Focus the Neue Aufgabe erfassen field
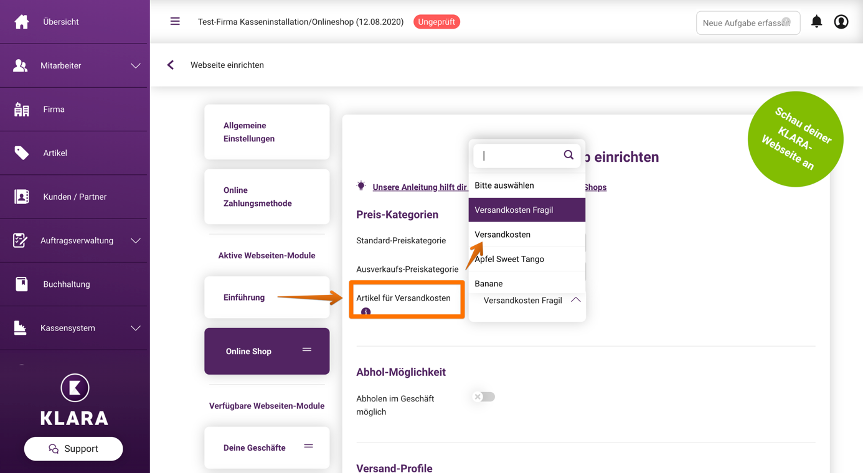Viewport: 864px width, 474px height. 748,23
